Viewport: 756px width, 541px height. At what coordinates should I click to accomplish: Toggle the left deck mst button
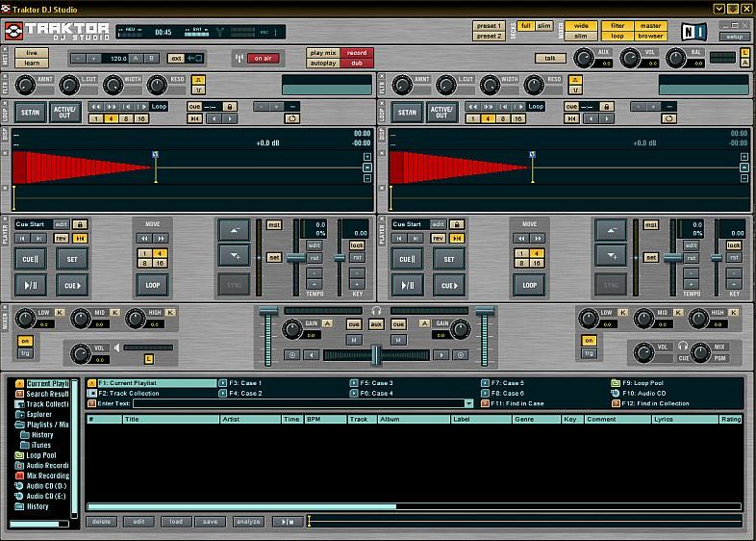[x=274, y=225]
